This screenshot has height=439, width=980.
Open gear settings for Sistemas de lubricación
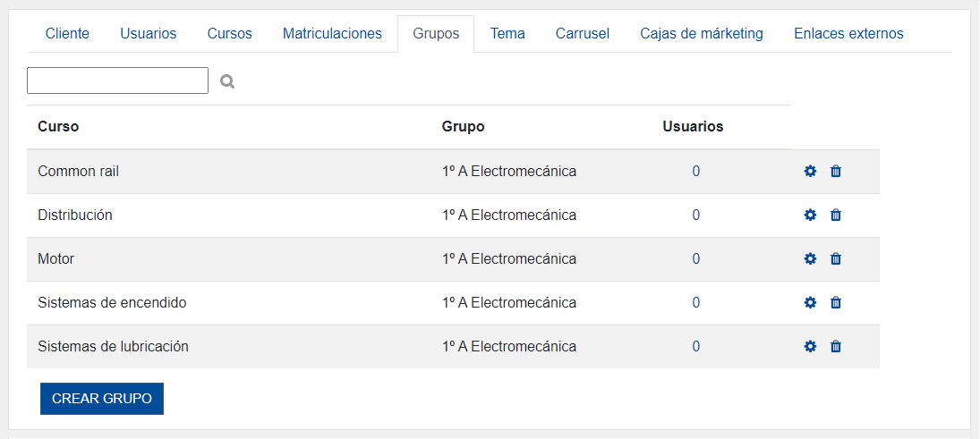810,346
